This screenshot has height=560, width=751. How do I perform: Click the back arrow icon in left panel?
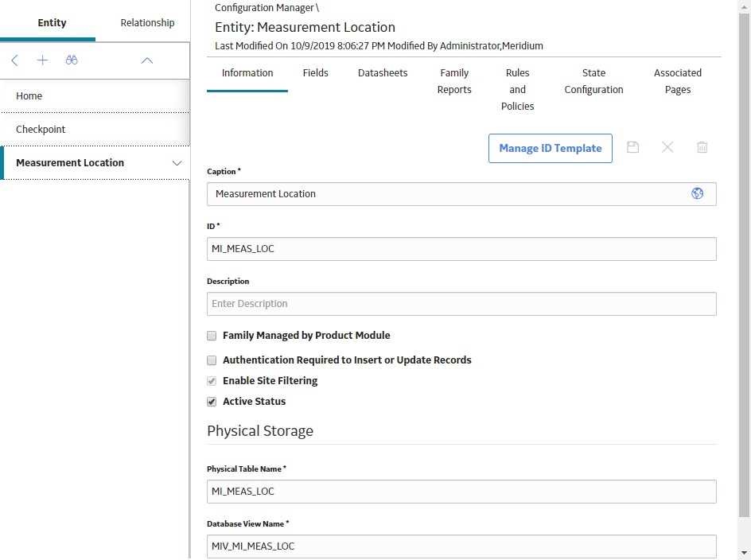tap(15, 60)
